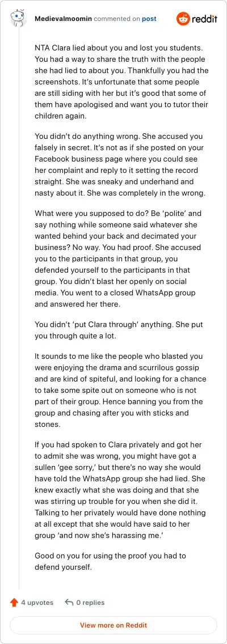Click the "View more on Reddit" button
The width and height of the screenshot is (227, 644).
[113, 625]
